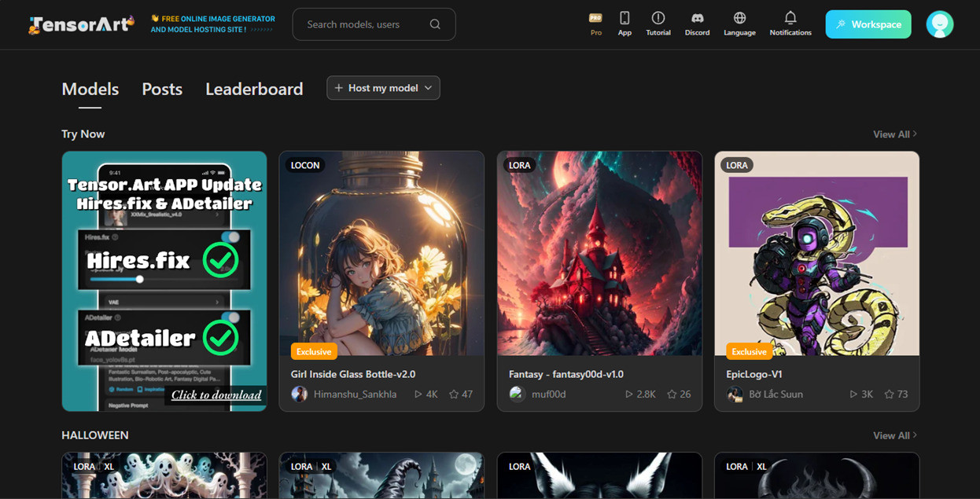Click the TensorArt logo
The image size is (980, 499).
tap(81, 24)
